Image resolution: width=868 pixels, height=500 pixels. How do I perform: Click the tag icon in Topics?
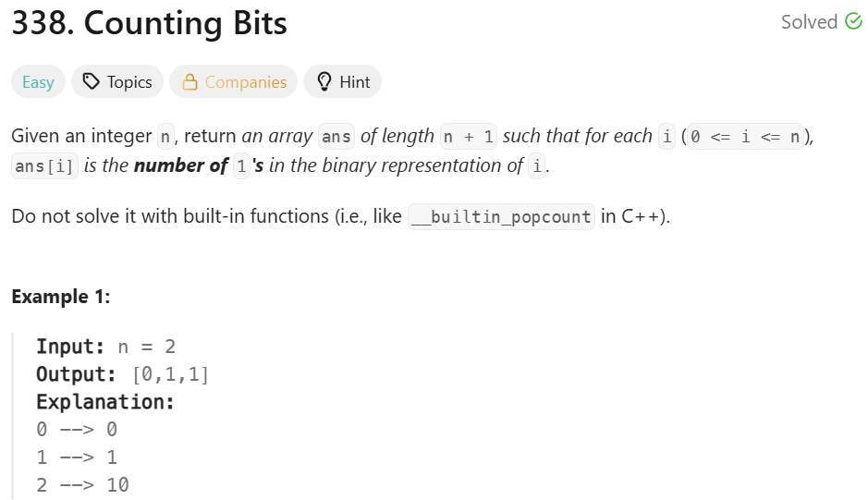[91, 82]
